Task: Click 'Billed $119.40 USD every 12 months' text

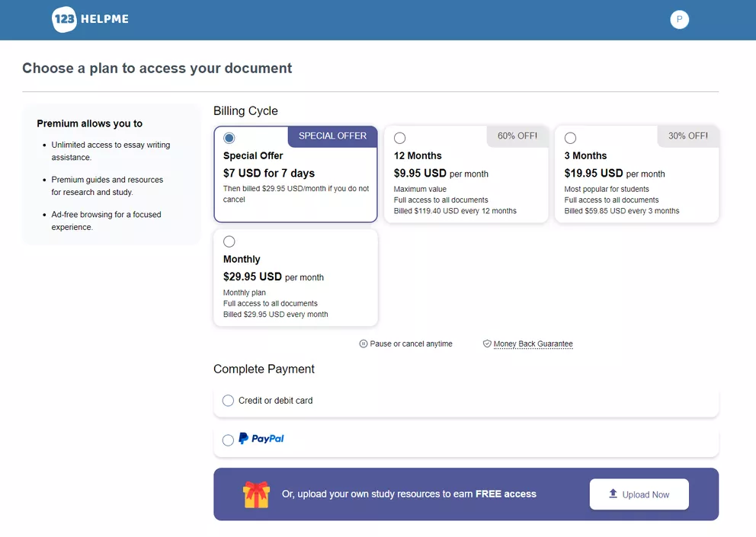Action: [455, 211]
